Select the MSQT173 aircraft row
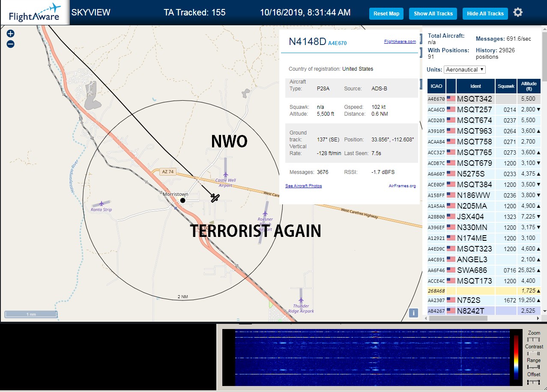The width and height of the screenshot is (547, 392). tap(484, 281)
